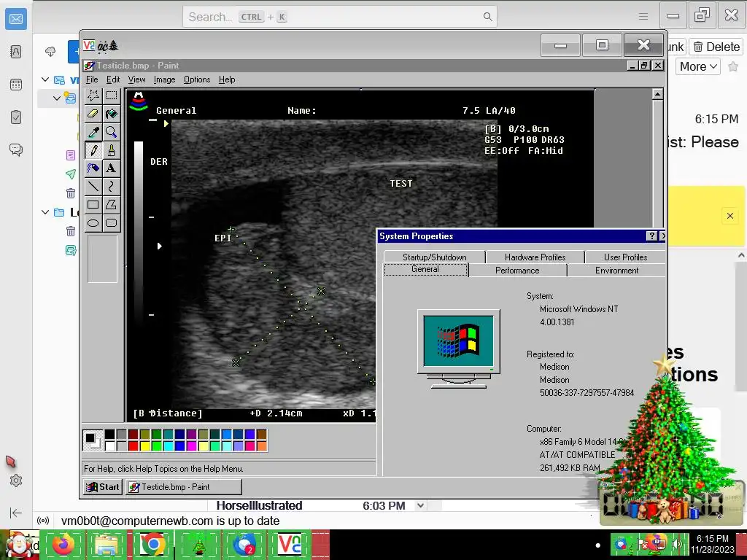Screen dimensions: 747x560
Task: Select the Free-Form Select tool in Paint
Action: coord(93,96)
